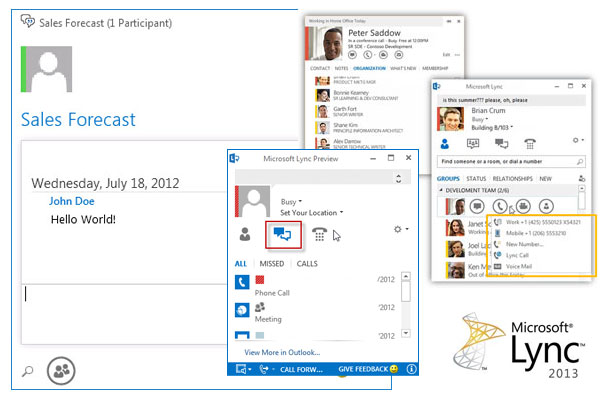
Task: Select the MISSED conversations tab
Action: pyautogui.click(x=272, y=264)
